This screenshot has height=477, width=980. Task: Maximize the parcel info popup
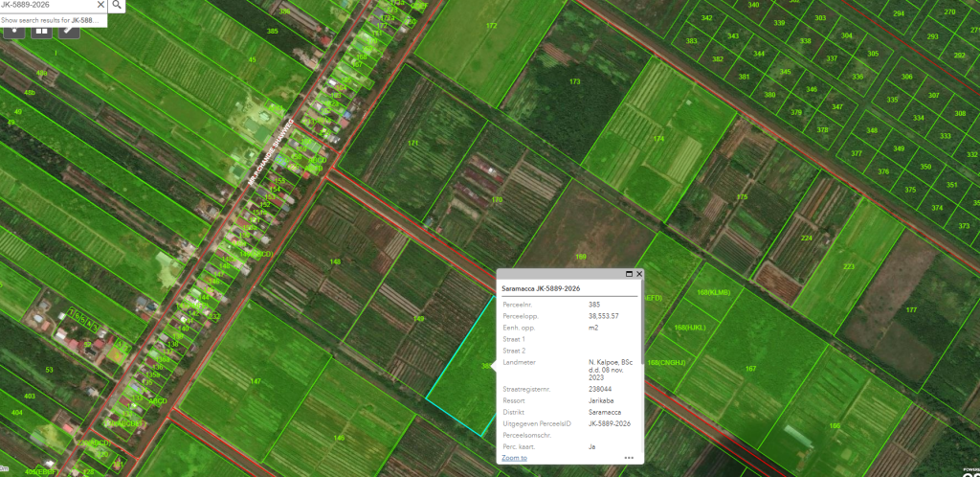[x=627, y=274]
